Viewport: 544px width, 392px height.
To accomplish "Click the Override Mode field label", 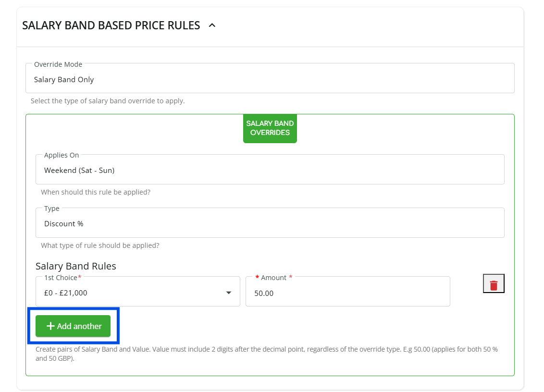I will pyautogui.click(x=58, y=64).
